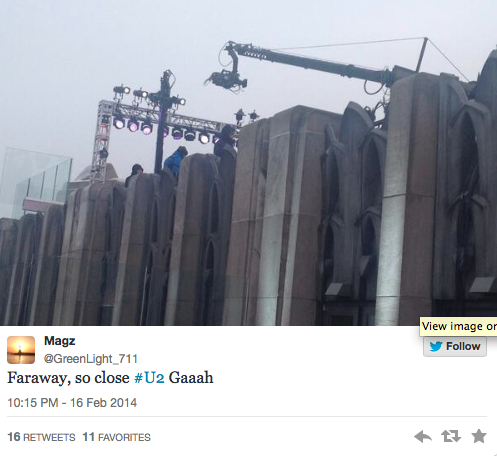View the list of 16 retweets
Image resolution: width=497 pixels, height=456 pixels.
tap(41, 437)
